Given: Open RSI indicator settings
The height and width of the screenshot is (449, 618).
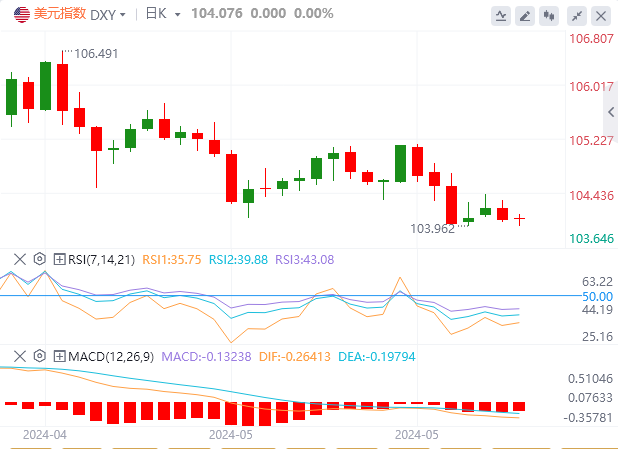Looking at the screenshot, I should tap(40, 259).
